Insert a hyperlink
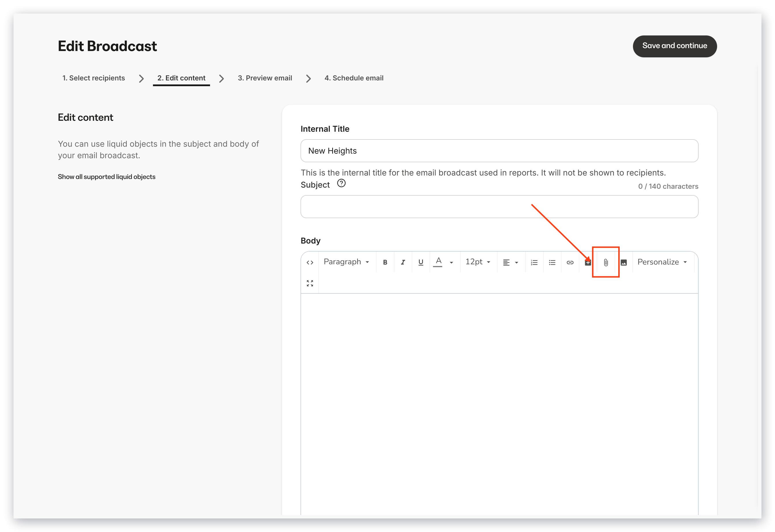This screenshot has height=532, width=775. point(570,262)
